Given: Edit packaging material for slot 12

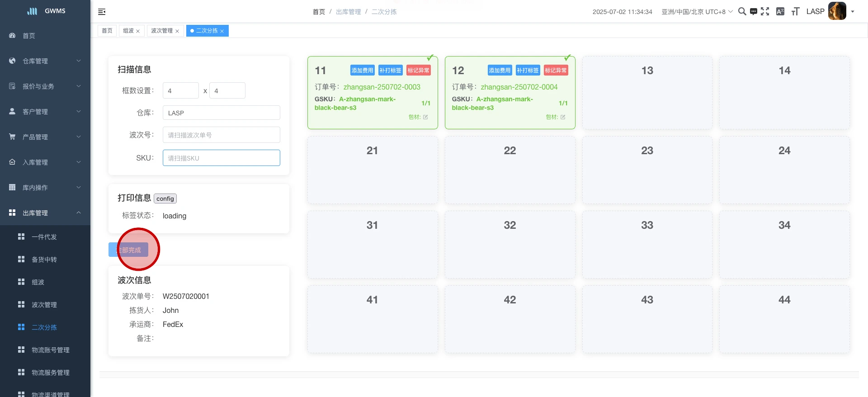Looking at the screenshot, I should pos(563,117).
